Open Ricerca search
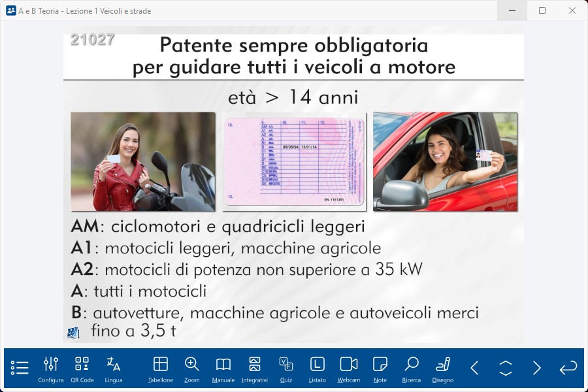 412,368
